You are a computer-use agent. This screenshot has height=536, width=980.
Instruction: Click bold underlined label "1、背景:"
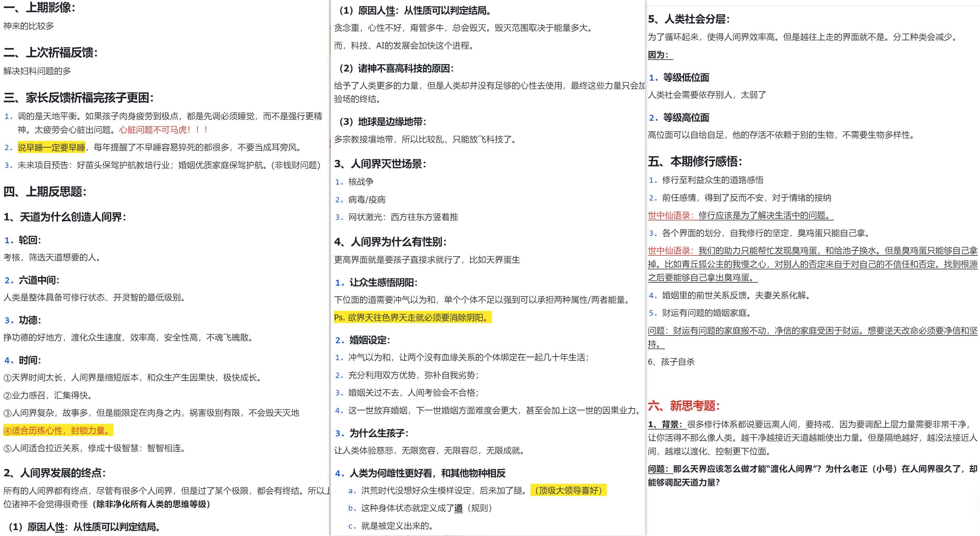pos(667,424)
